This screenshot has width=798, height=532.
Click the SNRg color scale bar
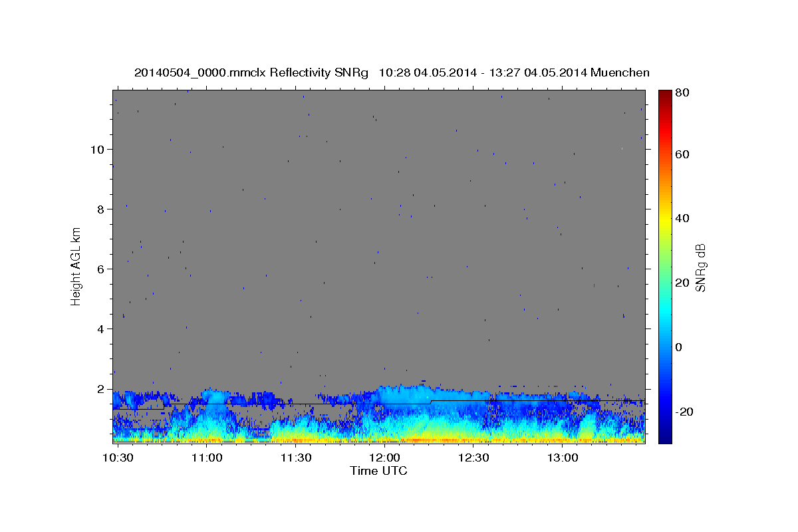pos(664,267)
